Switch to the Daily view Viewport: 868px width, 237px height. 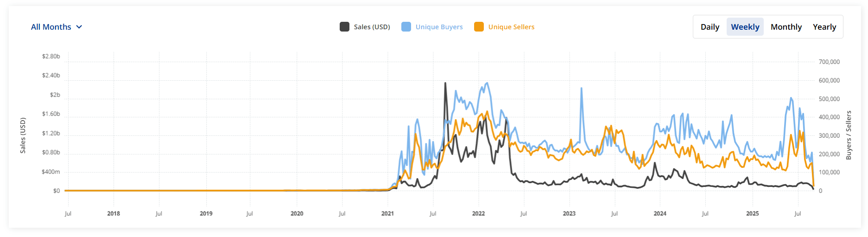[710, 27]
